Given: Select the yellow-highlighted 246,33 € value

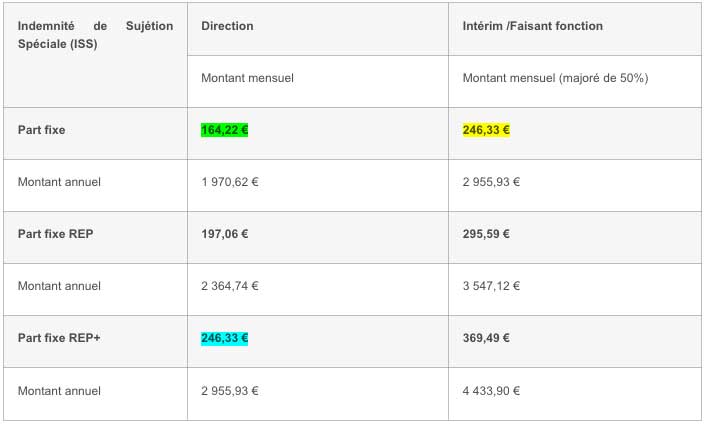Looking at the screenshot, I should point(487,129).
